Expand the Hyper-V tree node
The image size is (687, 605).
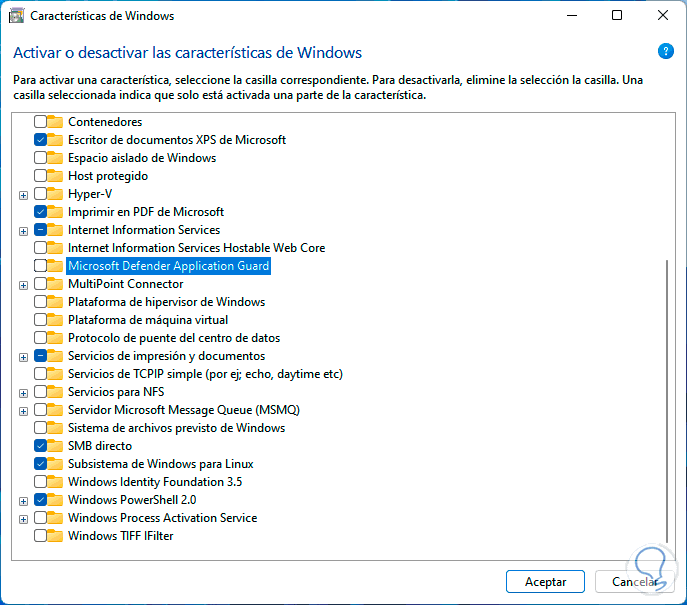24,195
